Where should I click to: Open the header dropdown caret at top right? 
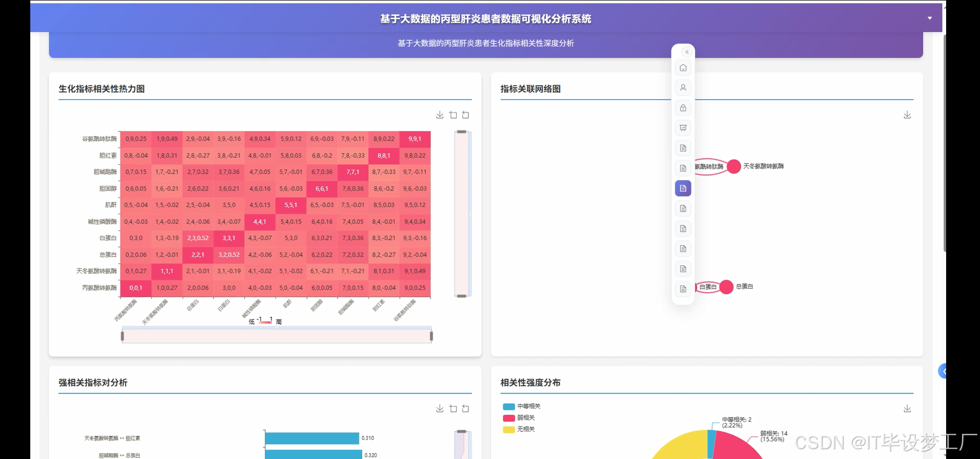click(930, 18)
